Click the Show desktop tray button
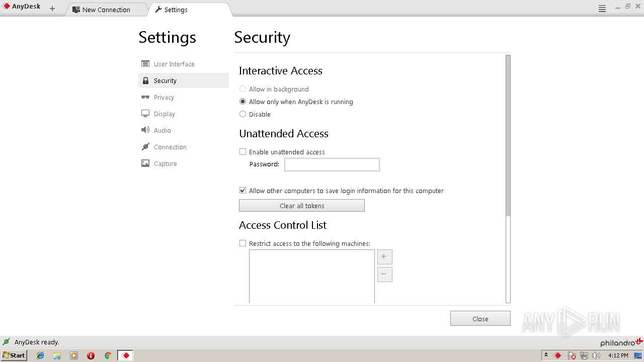 click(638, 355)
